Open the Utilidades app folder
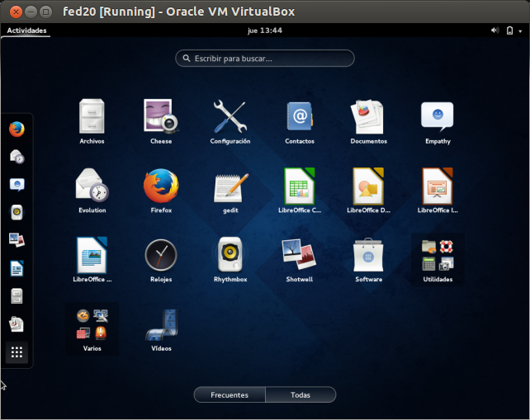The image size is (530, 420). (438, 259)
